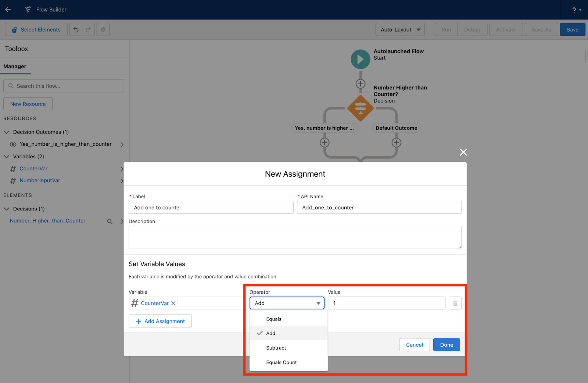Open the Auto-Layout dropdown
The width and height of the screenshot is (588, 383).
[x=400, y=29]
